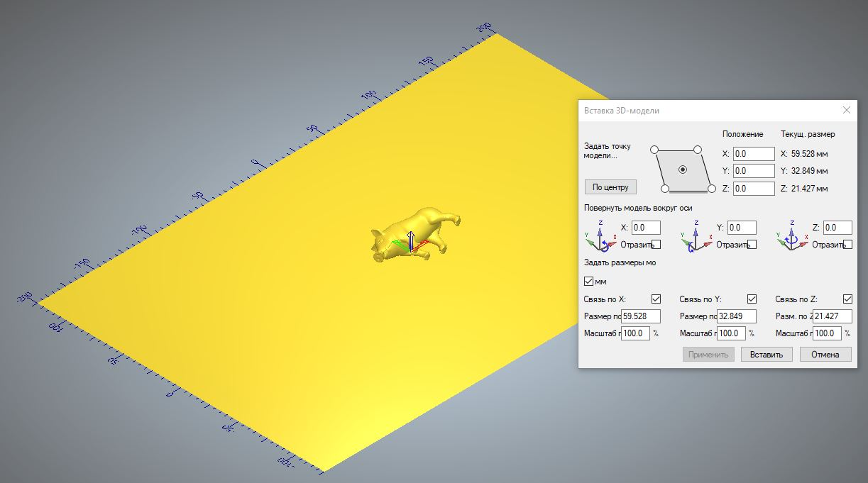Select the bottom-left corner origin point
The height and width of the screenshot is (483, 868).
coord(665,189)
